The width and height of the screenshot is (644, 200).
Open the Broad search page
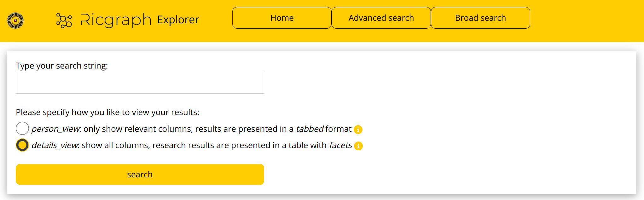pyautogui.click(x=480, y=18)
